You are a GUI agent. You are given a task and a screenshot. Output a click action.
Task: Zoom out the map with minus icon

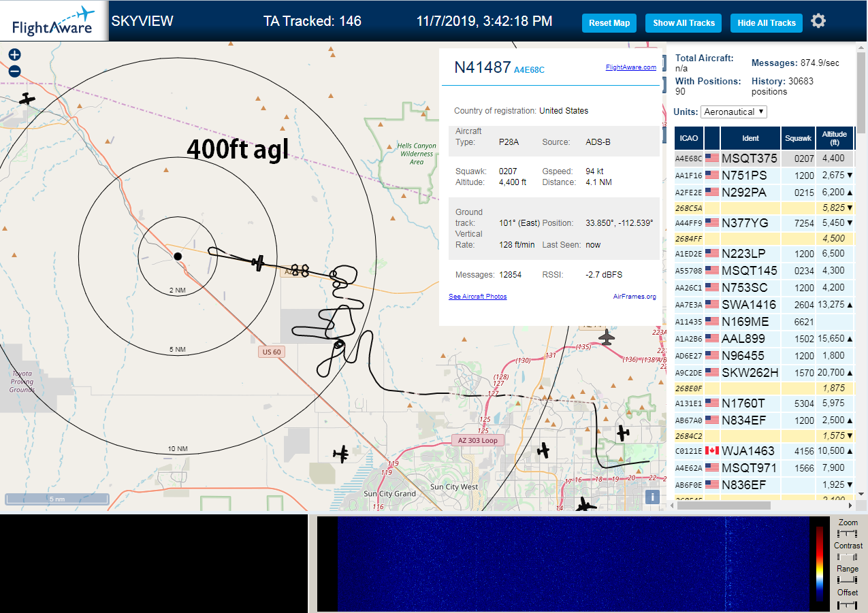tap(14, 71)
